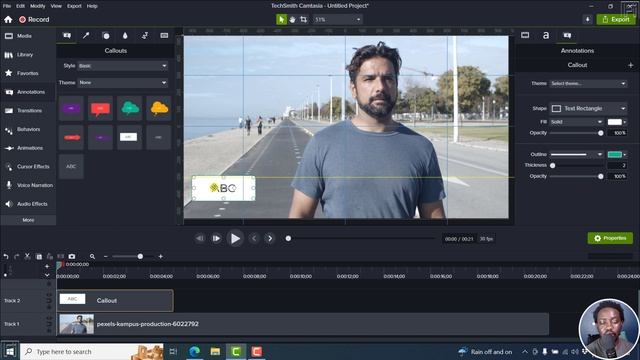This screenshot has width=640, height=360.
Task: Open the Audio Effects panel
Action: [28, 204]
